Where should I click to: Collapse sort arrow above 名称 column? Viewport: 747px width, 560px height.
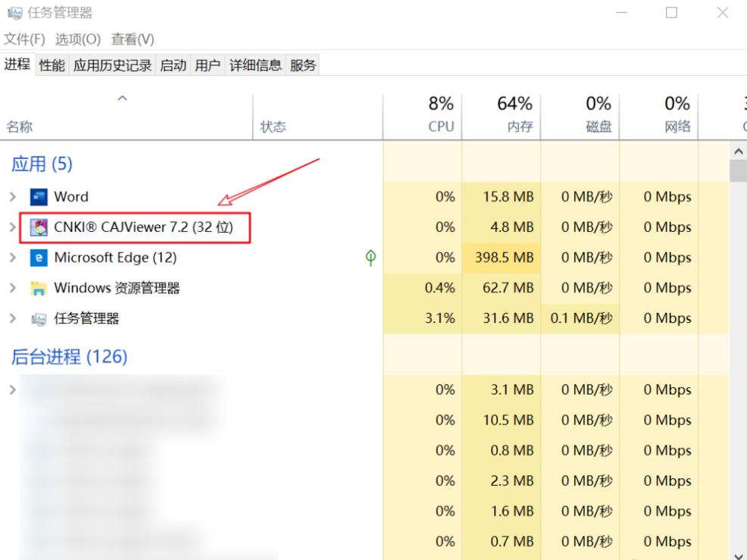coord(122,99)
